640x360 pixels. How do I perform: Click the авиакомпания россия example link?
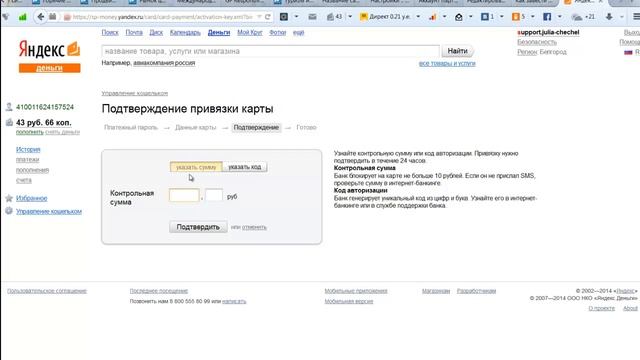[x=164, y=63]
